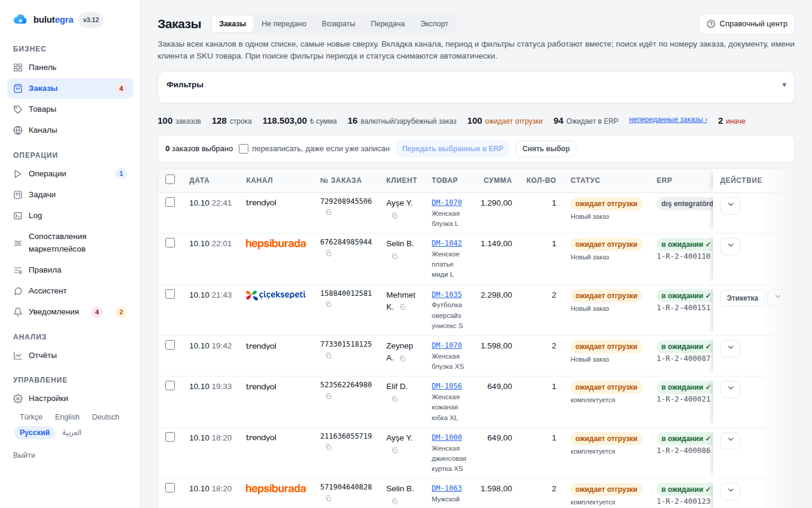
Task: Open Настройки gear icon
Action: tap(18, 399)
